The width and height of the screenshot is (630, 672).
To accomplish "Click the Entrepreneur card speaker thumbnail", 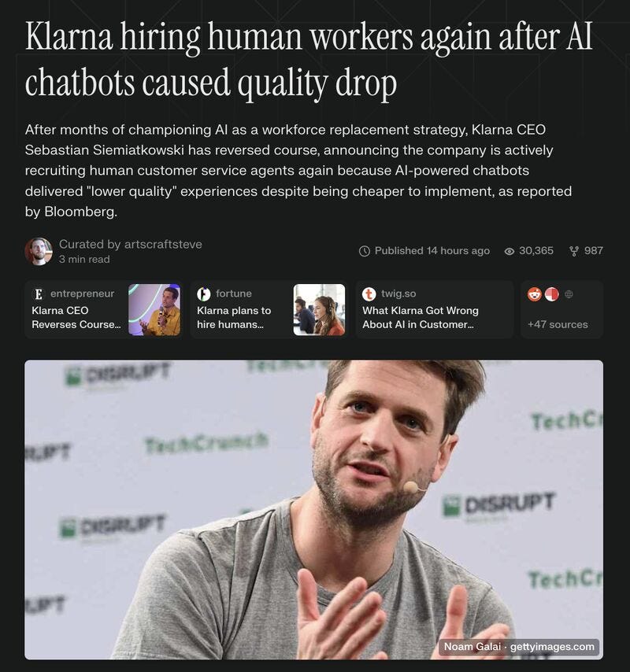I will 154,310.
